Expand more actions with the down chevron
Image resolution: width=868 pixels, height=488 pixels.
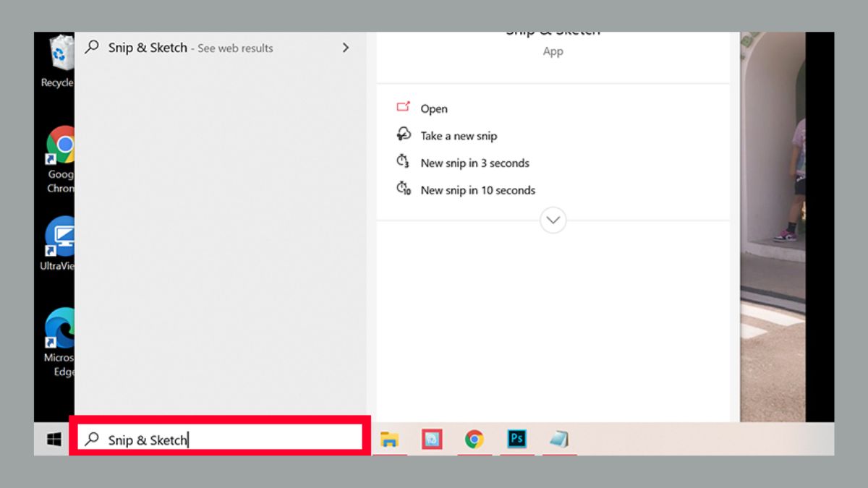[553, 221]
